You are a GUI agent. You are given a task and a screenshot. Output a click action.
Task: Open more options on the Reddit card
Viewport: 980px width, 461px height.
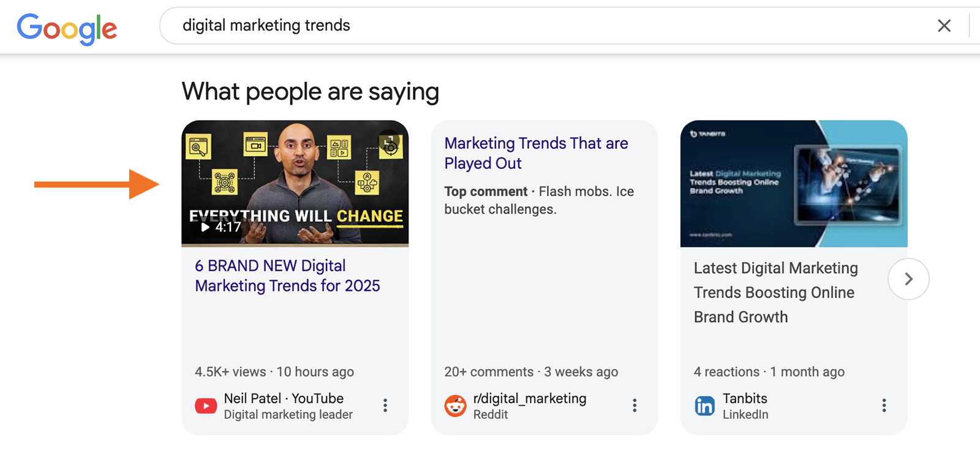[x=635, y=405]
